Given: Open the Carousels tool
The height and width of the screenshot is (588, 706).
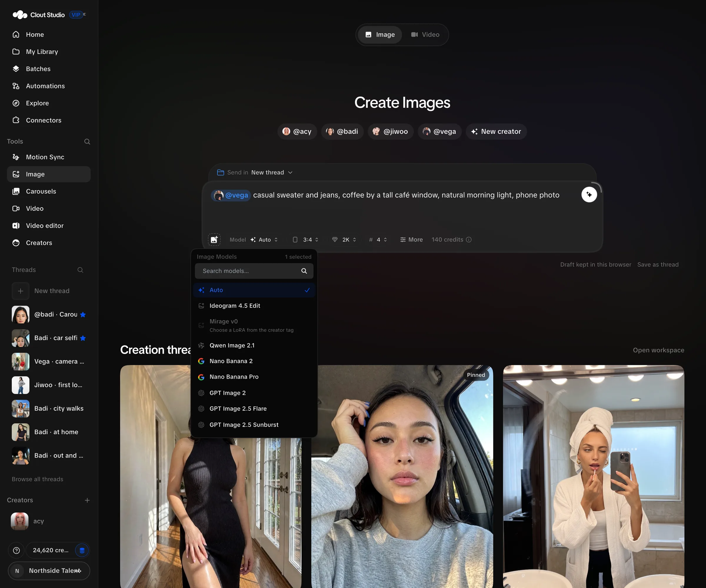Looking at the screenshot, I should click(x=49, y=191).
